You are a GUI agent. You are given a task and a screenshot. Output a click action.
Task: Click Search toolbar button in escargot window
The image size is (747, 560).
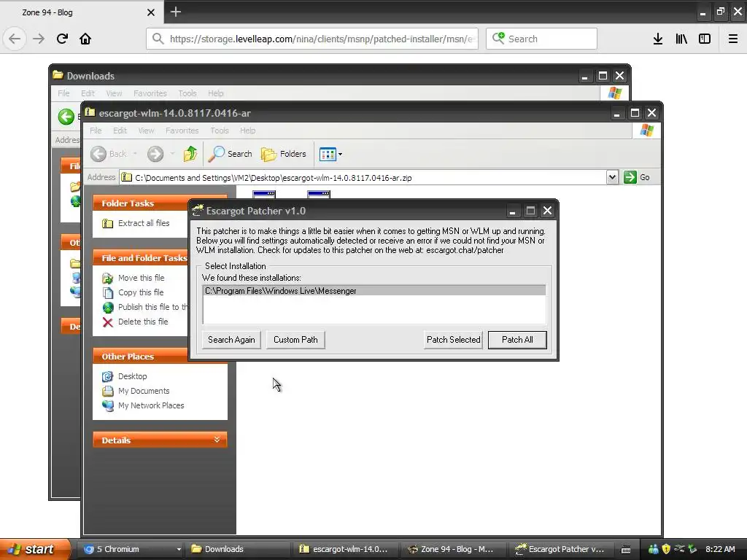click(230, 154)
